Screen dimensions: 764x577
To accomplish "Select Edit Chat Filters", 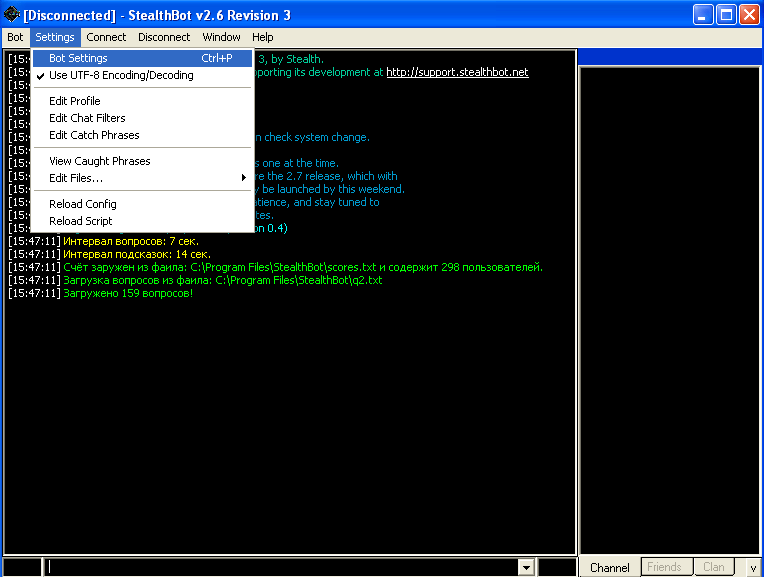I will (142, 118).
